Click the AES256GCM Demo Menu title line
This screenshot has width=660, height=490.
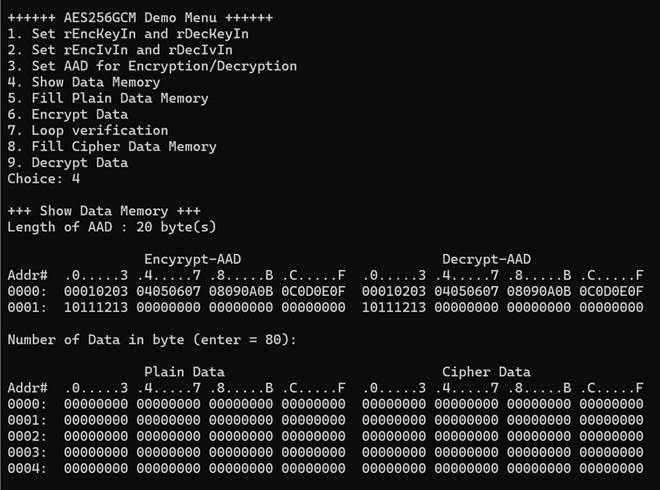pyautogui.click(x=140, y=18)
